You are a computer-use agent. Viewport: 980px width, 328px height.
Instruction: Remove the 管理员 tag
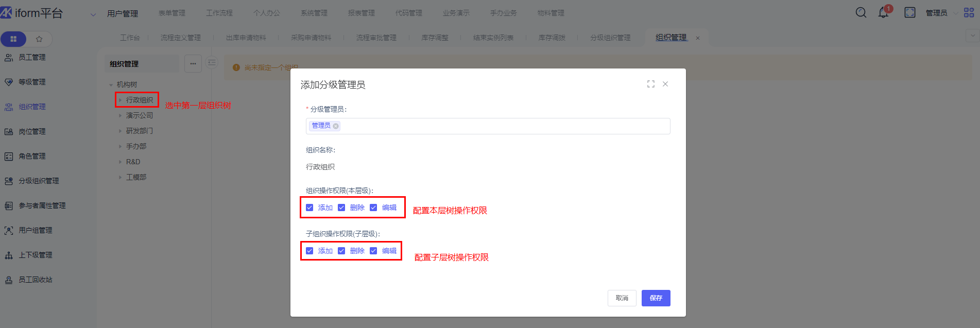[x=336, y=126]
